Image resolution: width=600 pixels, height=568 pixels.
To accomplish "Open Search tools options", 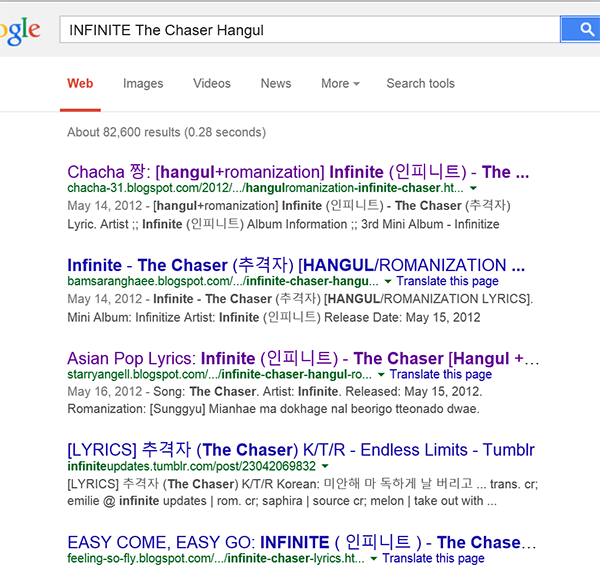I will tap(420, 84).
